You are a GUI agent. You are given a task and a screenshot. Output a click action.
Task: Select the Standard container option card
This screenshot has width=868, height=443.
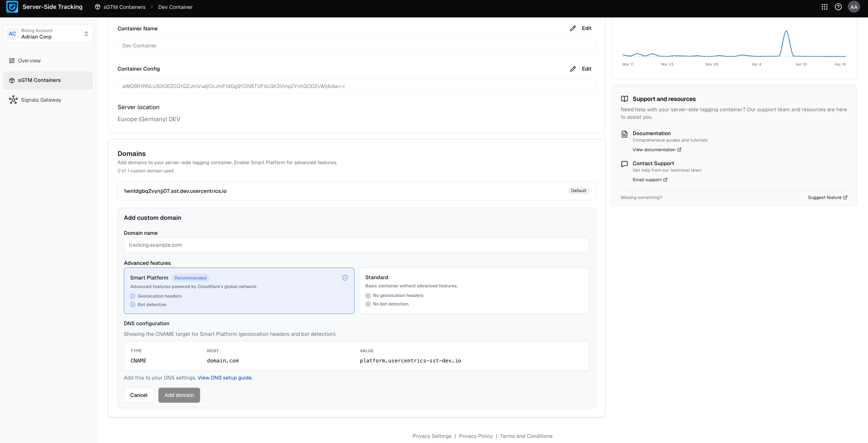pyautogui.click(x=474, y=291)
